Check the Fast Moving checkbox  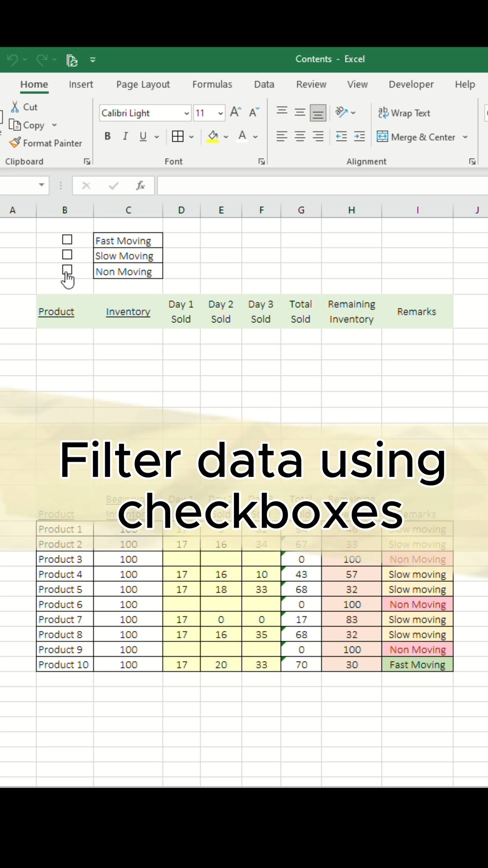coord(67,239)
